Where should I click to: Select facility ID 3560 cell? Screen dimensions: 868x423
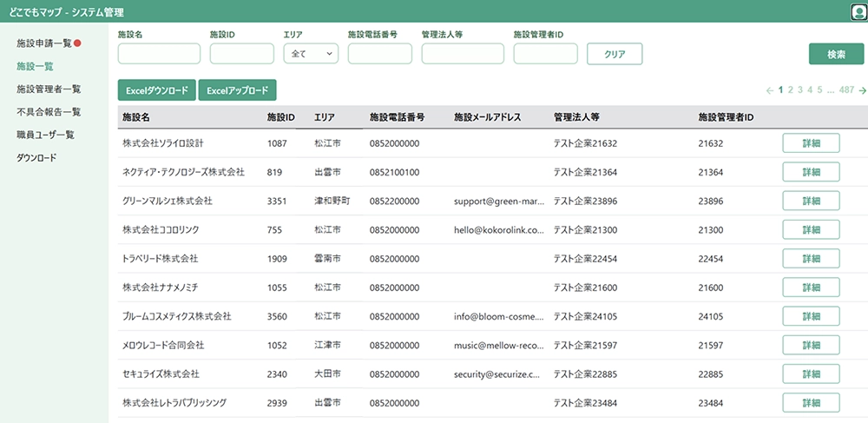click(x=277, y=317)
